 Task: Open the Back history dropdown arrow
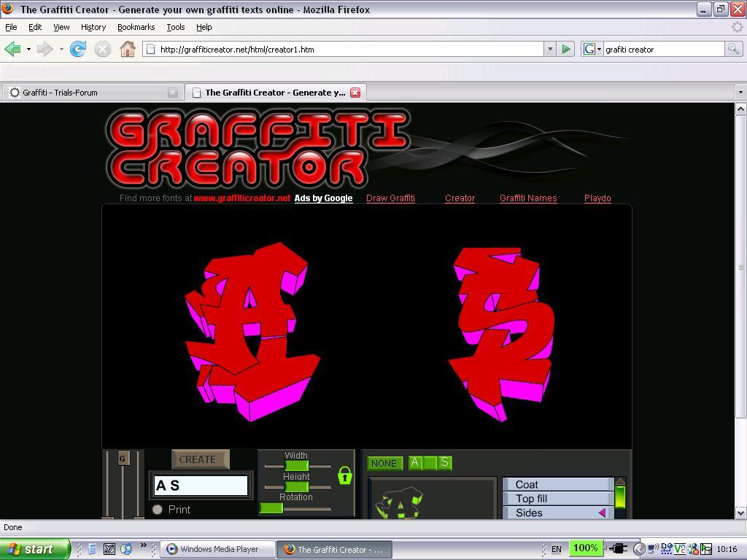tap(28, 49)
